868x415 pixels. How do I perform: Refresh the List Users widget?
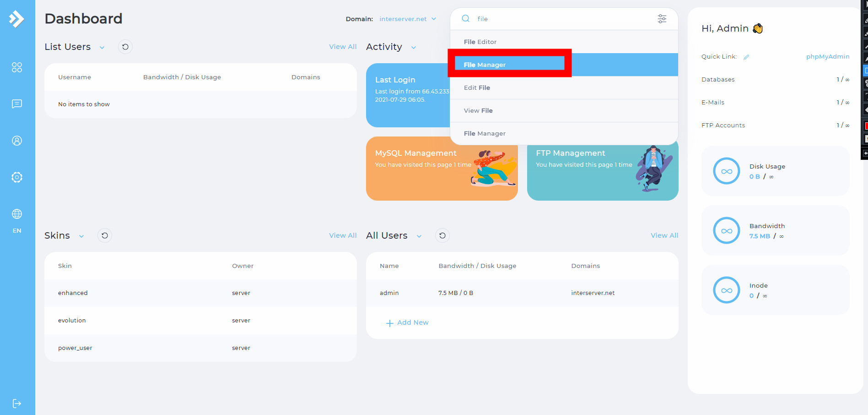[125, 47]
